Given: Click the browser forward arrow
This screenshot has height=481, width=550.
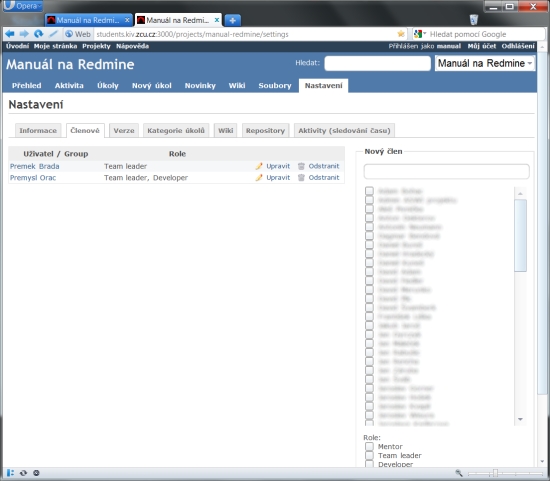Looking at the screenshot, I should (x=24, y=34).
